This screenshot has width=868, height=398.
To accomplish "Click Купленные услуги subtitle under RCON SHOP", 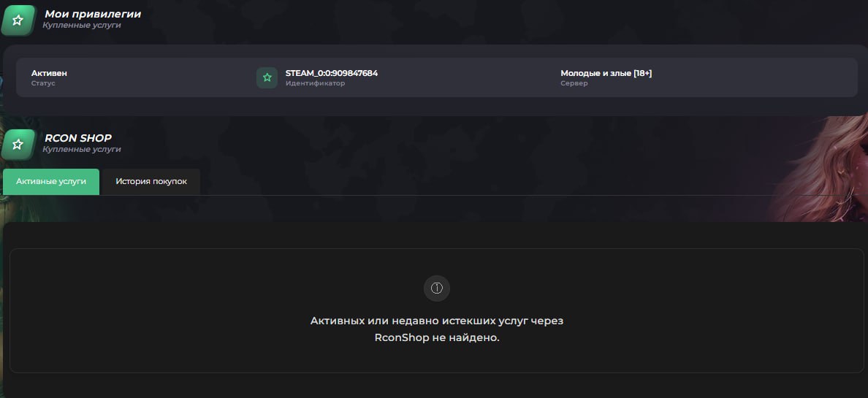I will tap(82, 149).
